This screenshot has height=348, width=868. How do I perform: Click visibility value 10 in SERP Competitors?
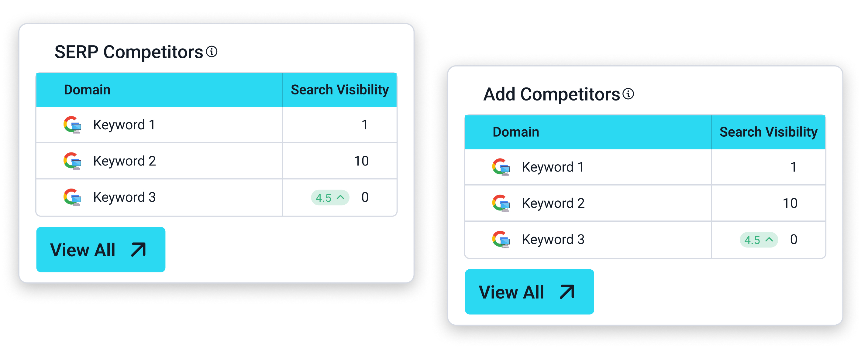click(361, 161)
